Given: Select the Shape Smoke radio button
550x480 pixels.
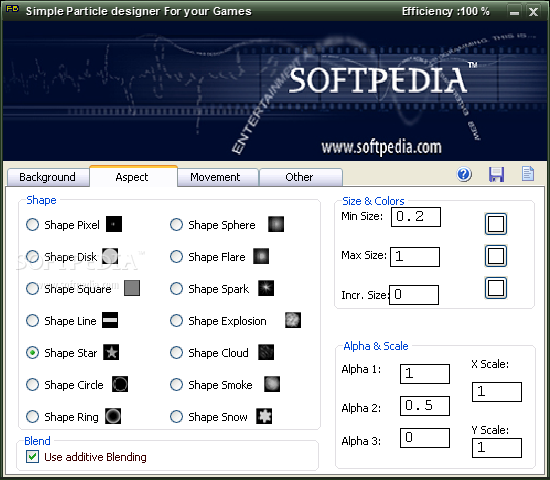Looking at the screenshot, I should coord(176,384).
